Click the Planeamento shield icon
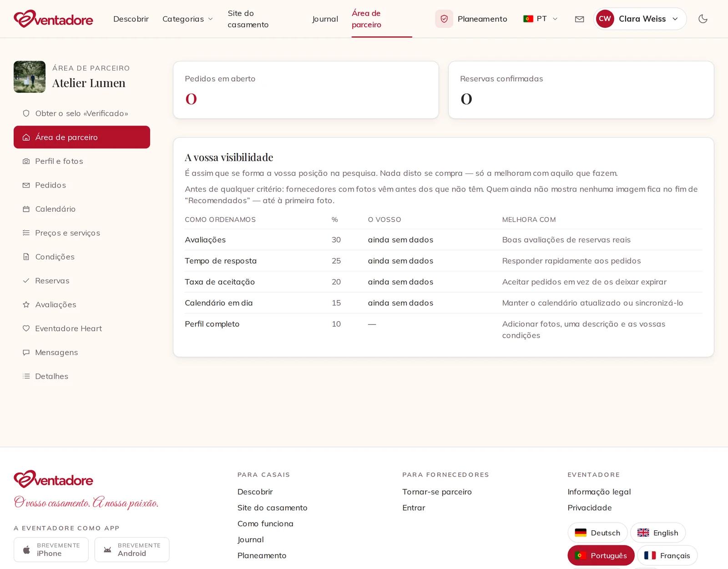This screenshot has width=728, height=569. (444, 19)
